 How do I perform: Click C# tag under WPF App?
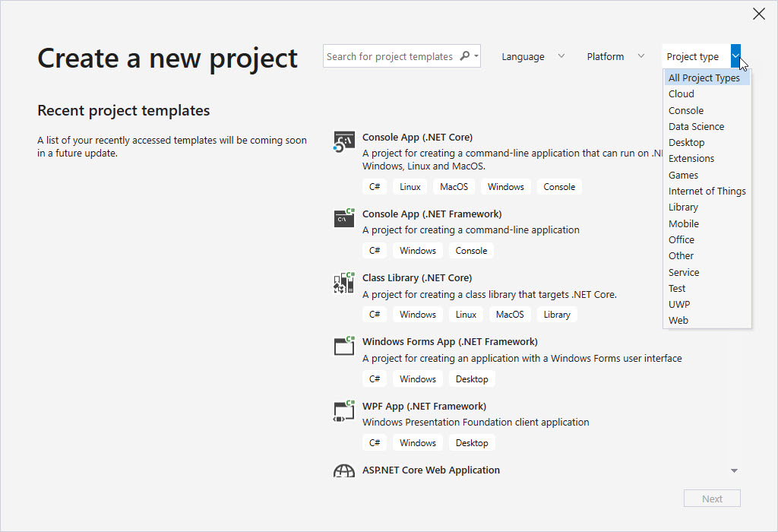click(375, 442)
